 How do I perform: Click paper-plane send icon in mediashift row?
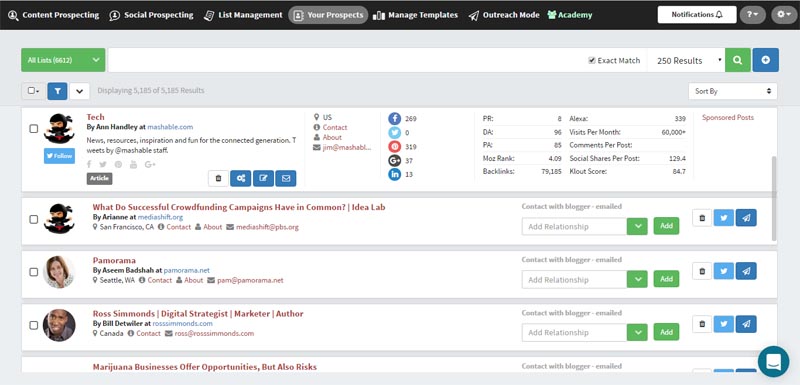[746, 218]
